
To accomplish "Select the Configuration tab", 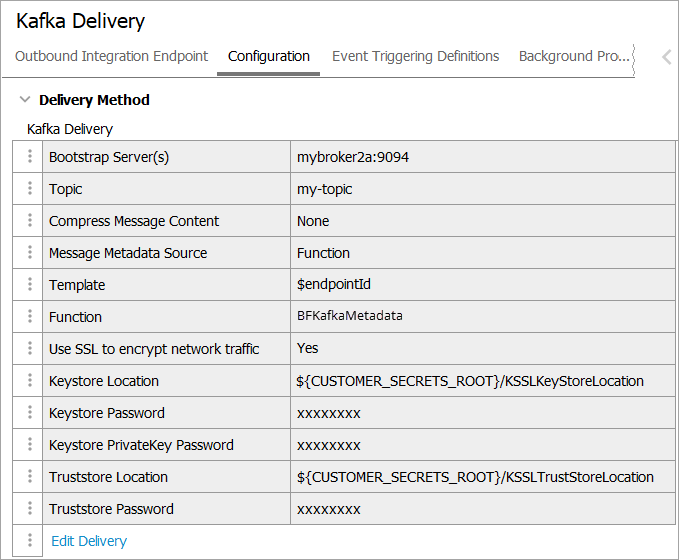I will (x=269, y=56).
